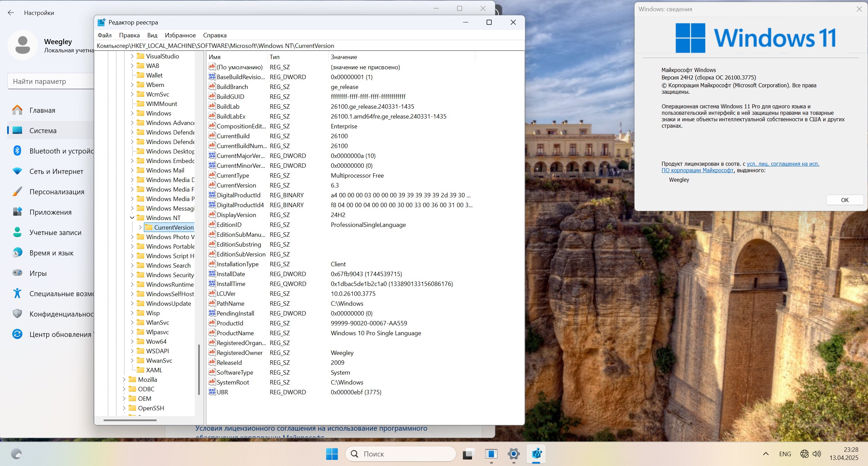Image resolution: width=868 pixels, height=466 pixels.
Task: Click the volume icon in system tray
Action: [x=816, y=454]
